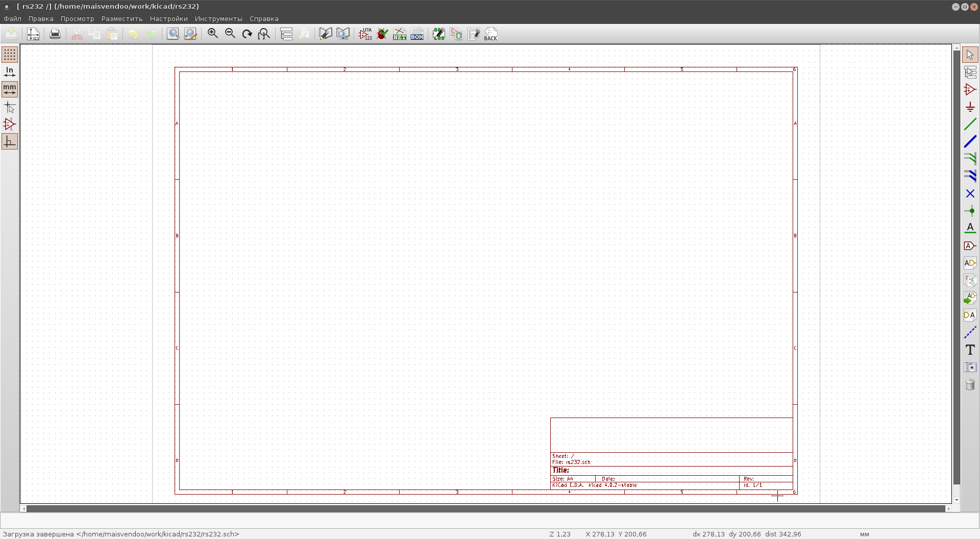Select the Place Component tool
Image resolution: width=980 pixels, height=539 pixels.
click(x=970, y=89)
